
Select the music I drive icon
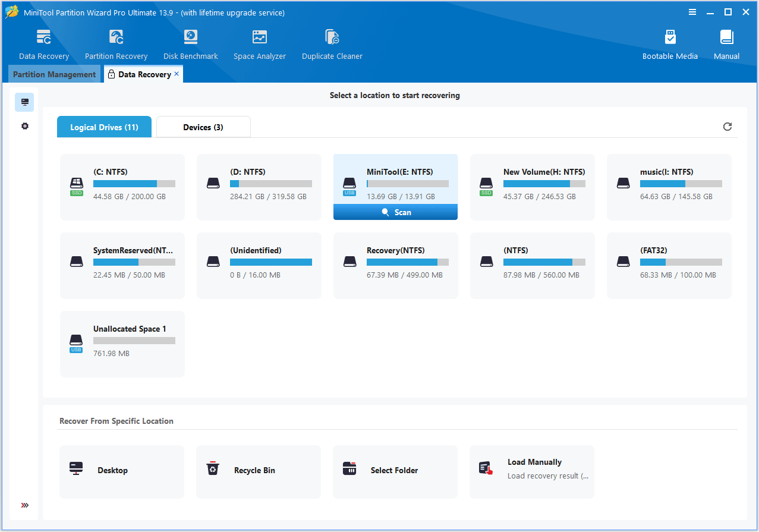point(623,184)
